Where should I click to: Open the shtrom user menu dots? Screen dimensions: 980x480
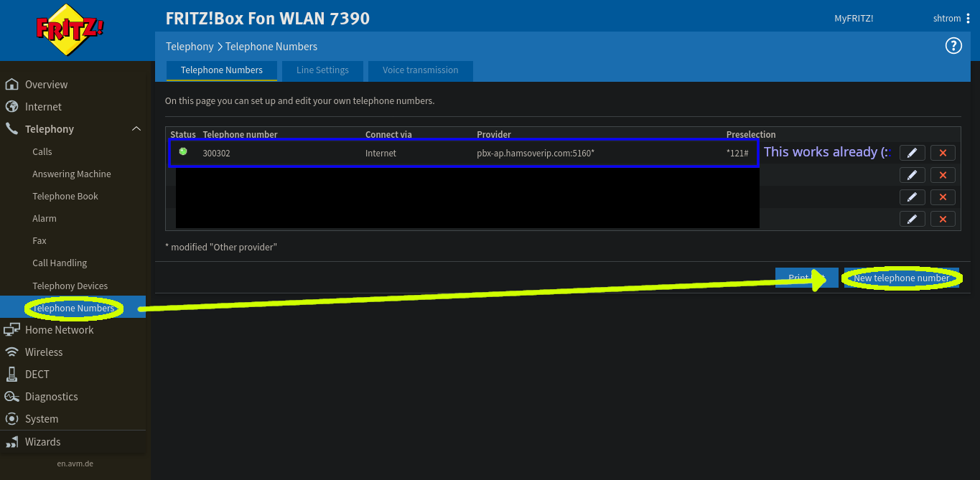pyautogui.click(x=968, y=19)
